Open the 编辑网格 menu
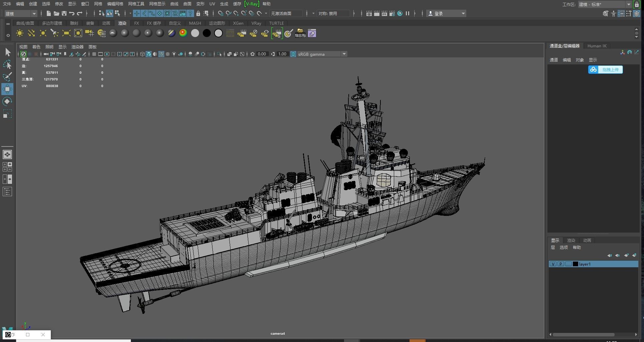Viewport: 644px width, 342px height. point(115,4)
